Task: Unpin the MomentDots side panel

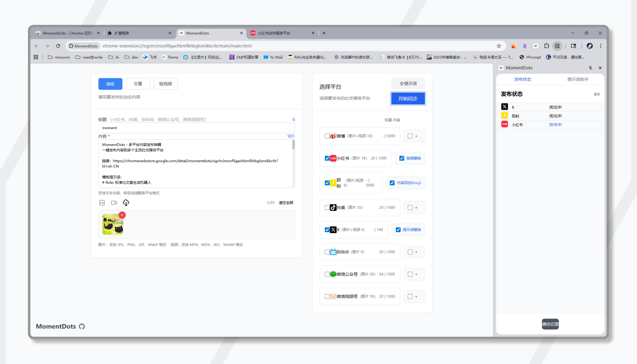Action: (590, 68)
